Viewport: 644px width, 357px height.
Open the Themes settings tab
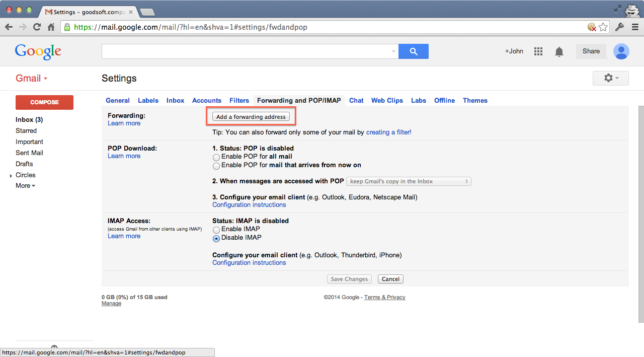tap(475, 101)
